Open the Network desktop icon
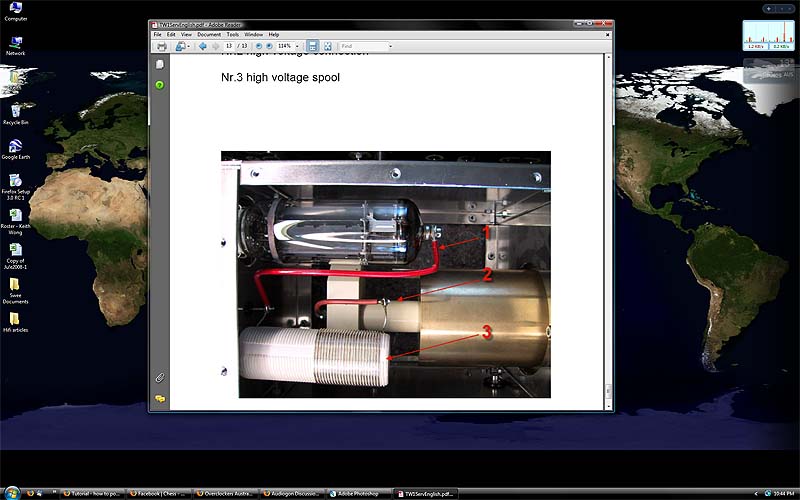The image size is (800, 500). pyautogui.click(x=16, y=46)
